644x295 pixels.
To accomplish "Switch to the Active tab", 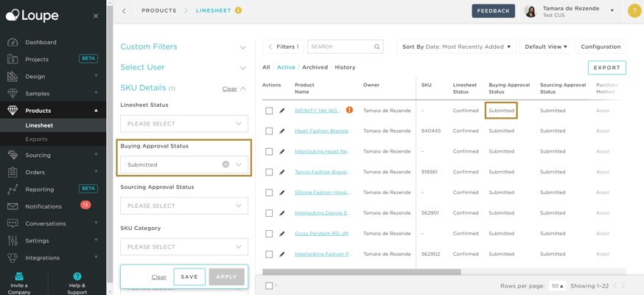I will point(286,67).
